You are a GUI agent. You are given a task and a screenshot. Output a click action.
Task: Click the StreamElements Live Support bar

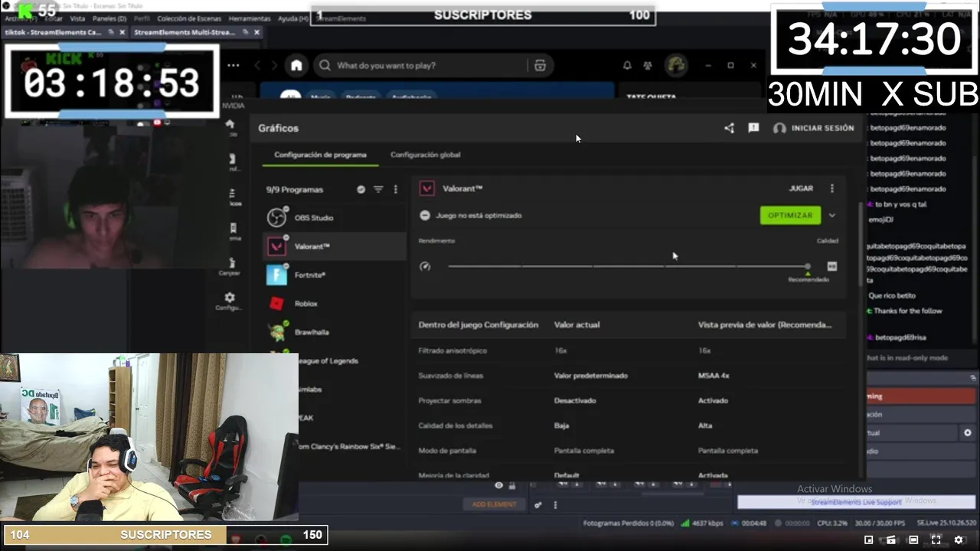pyautogui.click(x=856, y=502)
